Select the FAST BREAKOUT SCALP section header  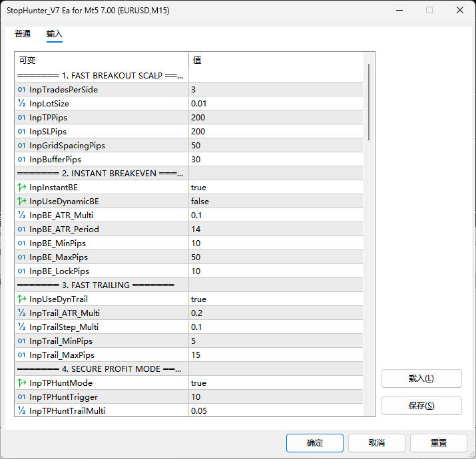pyautogui.click(x=100, y=76)
